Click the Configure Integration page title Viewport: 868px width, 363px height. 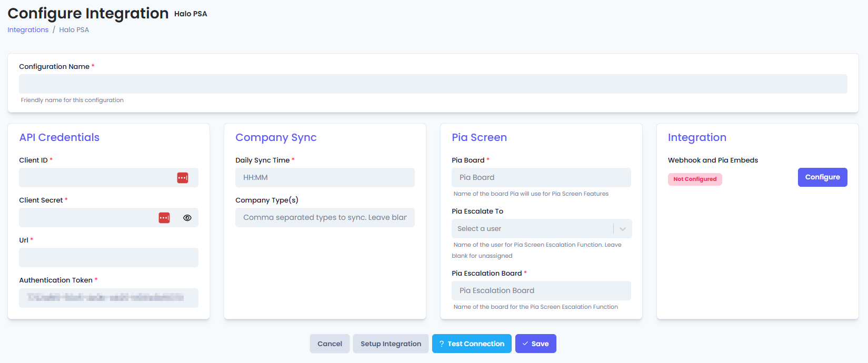[88, 13]
